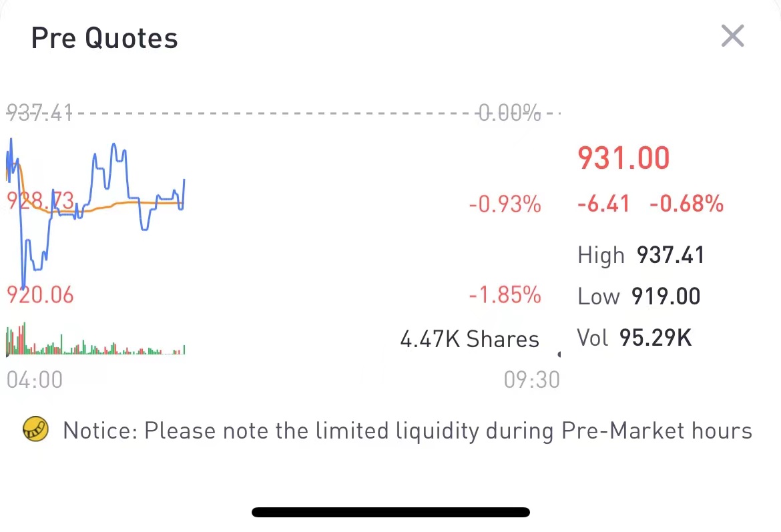Select the Vol 95.29K value
This screenshot has height=532, width=781.
tap(655, 338)
